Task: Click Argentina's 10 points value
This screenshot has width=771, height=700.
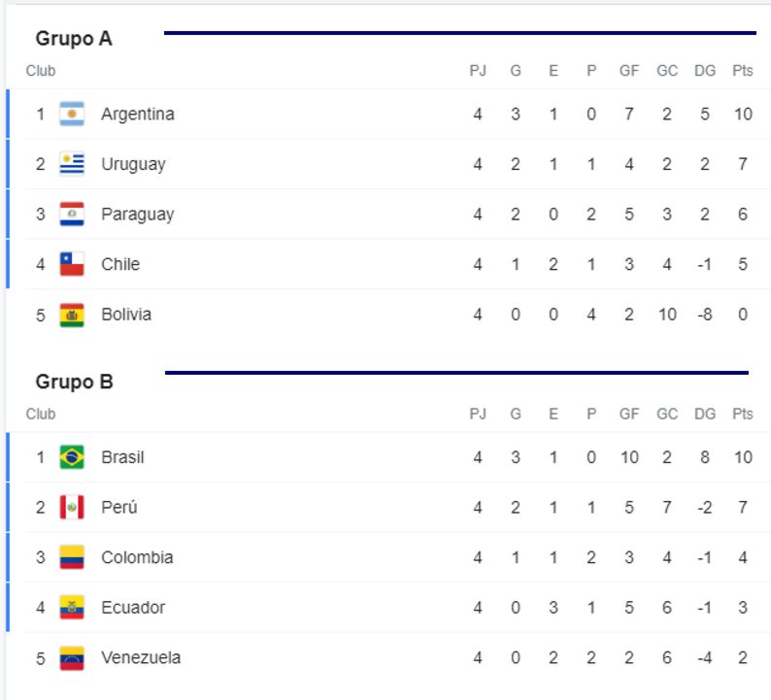Action: pos(743,114)
